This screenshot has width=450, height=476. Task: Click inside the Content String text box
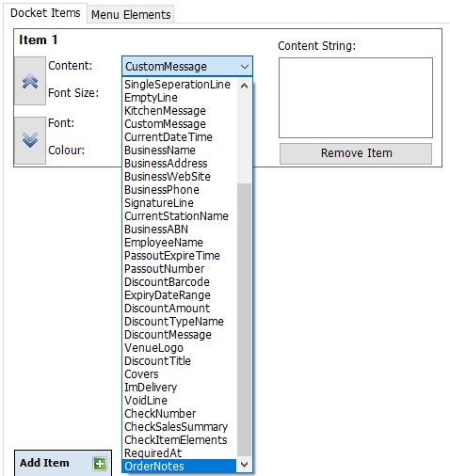(356, 98)
